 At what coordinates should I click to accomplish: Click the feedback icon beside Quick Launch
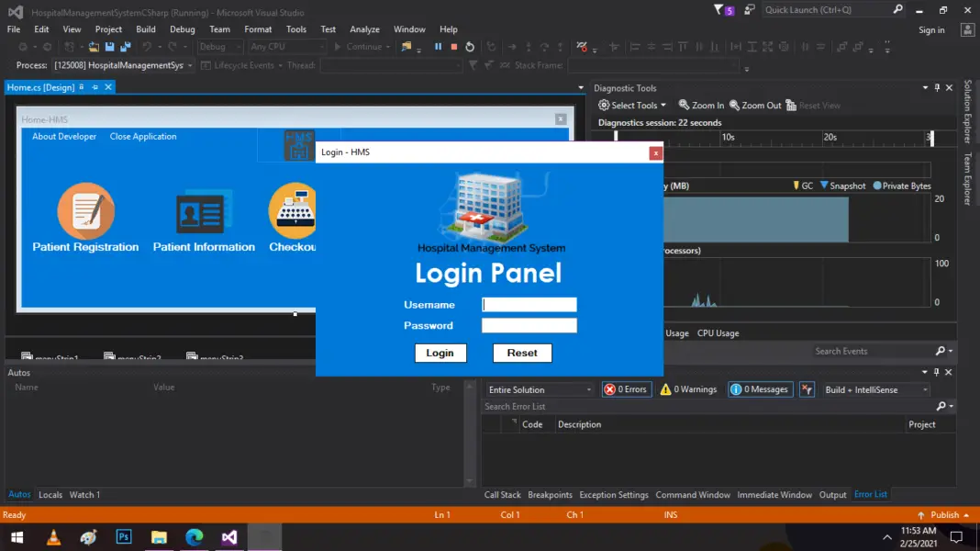[x=750, y=10]
